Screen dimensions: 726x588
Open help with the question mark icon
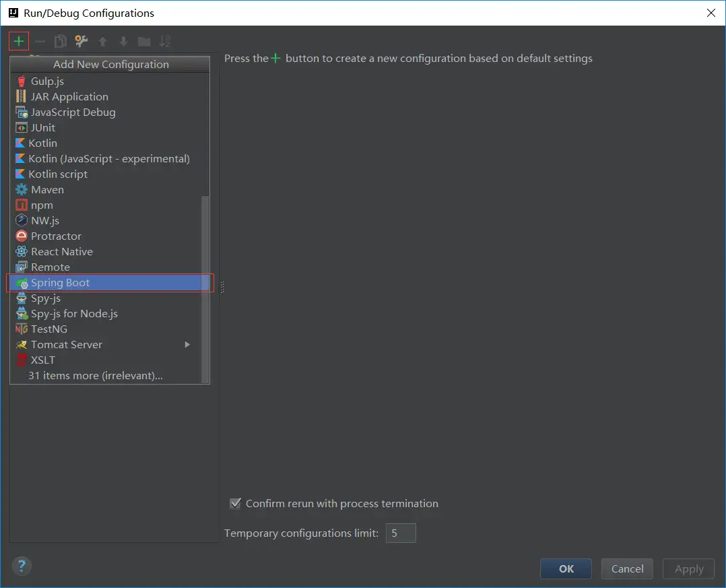click(x=22, y=565)
